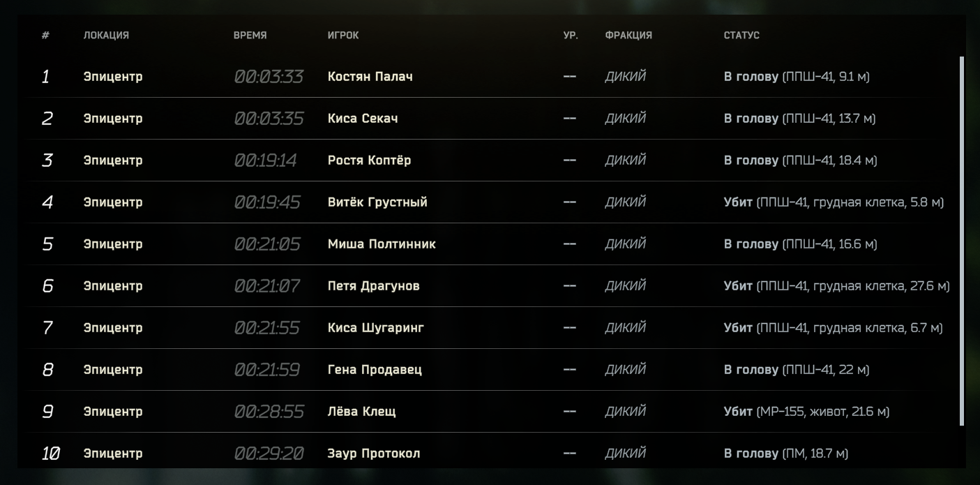The width and height of the screenshot is (980, 485).
Task: Click timestamp 00:28:55
Action: click(x=269, y=411)
